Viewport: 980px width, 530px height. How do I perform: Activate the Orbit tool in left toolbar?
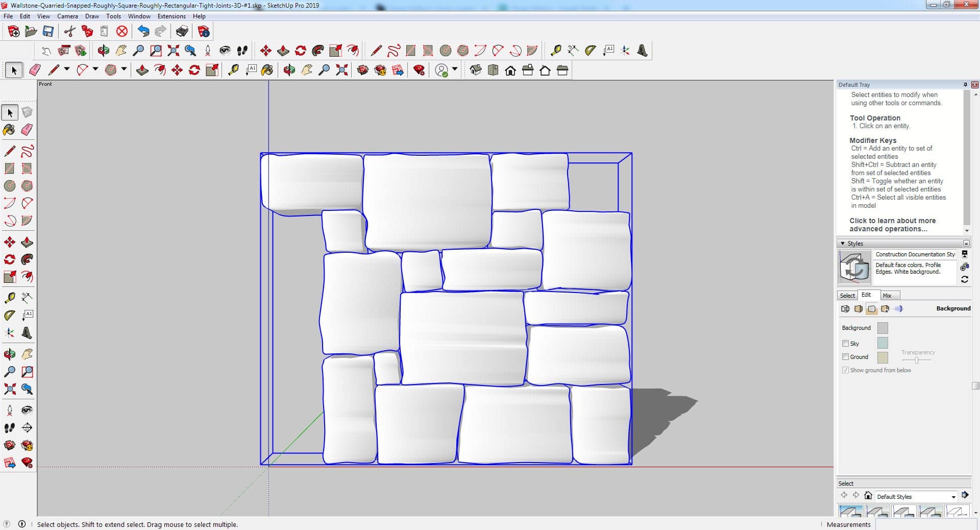pyautogui.click(x=9, y=354)
